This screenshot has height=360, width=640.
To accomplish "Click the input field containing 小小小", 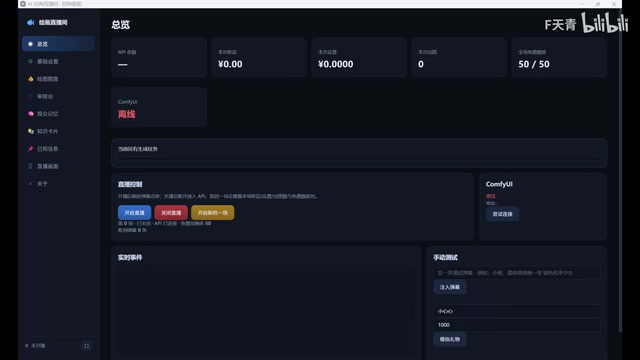I will (517, 311).
